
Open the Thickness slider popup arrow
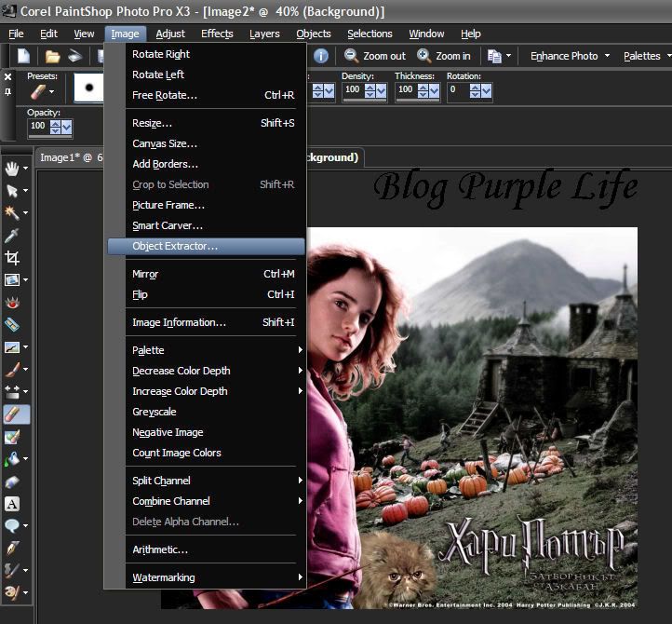434,91
